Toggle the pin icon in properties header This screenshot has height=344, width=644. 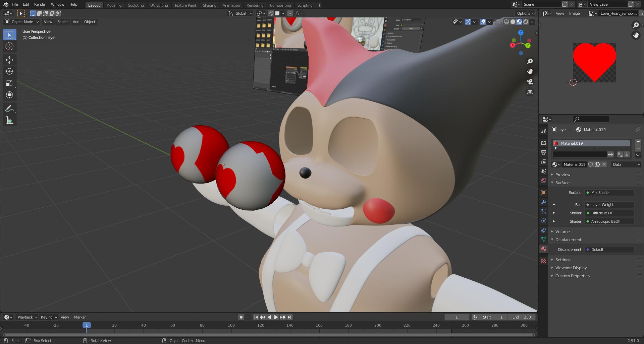pos(638,130)
